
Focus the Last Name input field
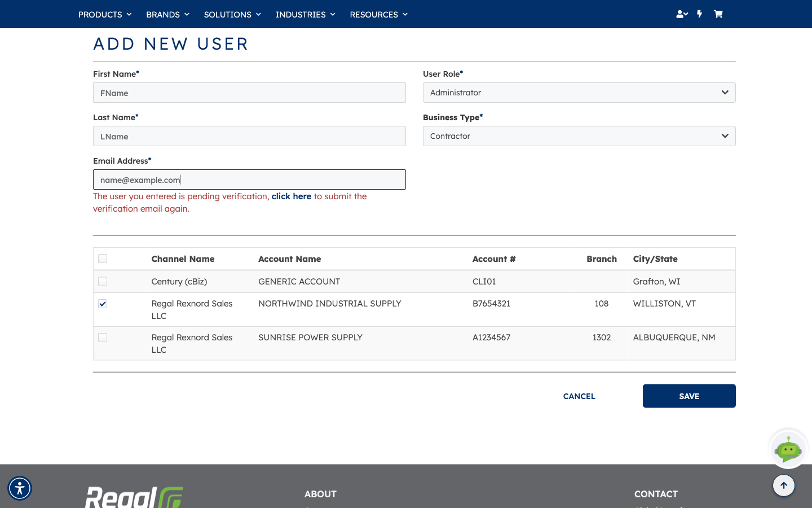click(249, 136)
